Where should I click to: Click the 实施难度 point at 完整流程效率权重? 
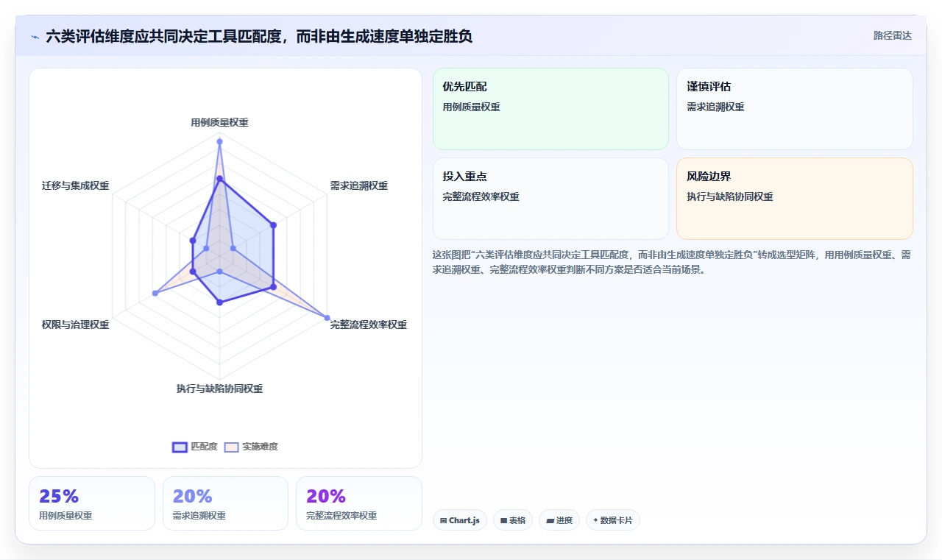click(327, 317)
